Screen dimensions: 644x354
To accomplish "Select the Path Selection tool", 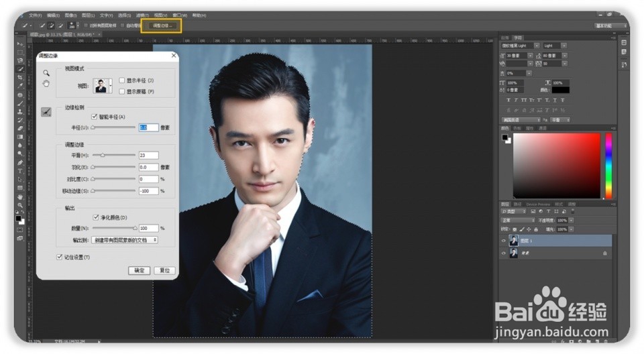I will (19, 180).
